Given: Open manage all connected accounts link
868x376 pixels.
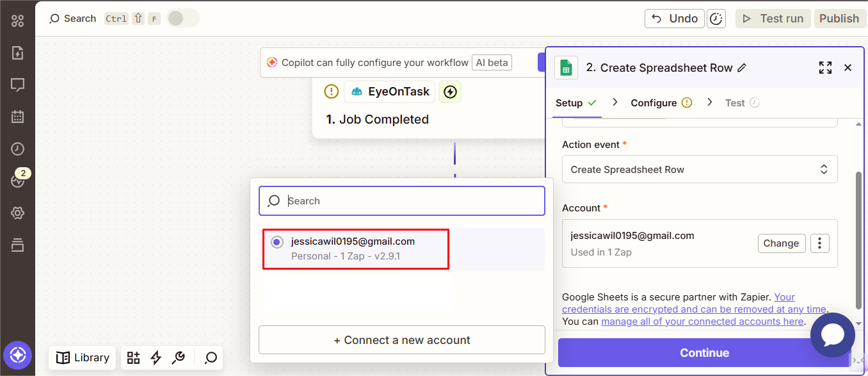Looking at the screenshot, I should 702,322.
